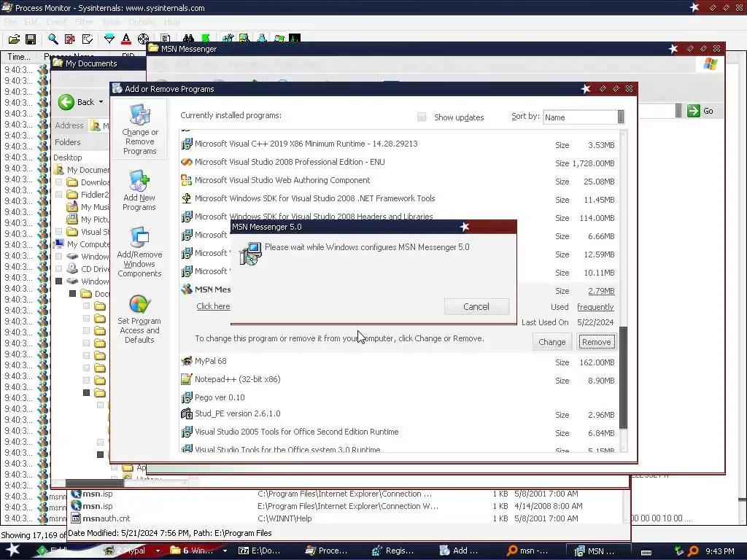Viewport: 747px width, 560px height.
Task: Expand the CD Drive tree node
Action: coord(58,268)
